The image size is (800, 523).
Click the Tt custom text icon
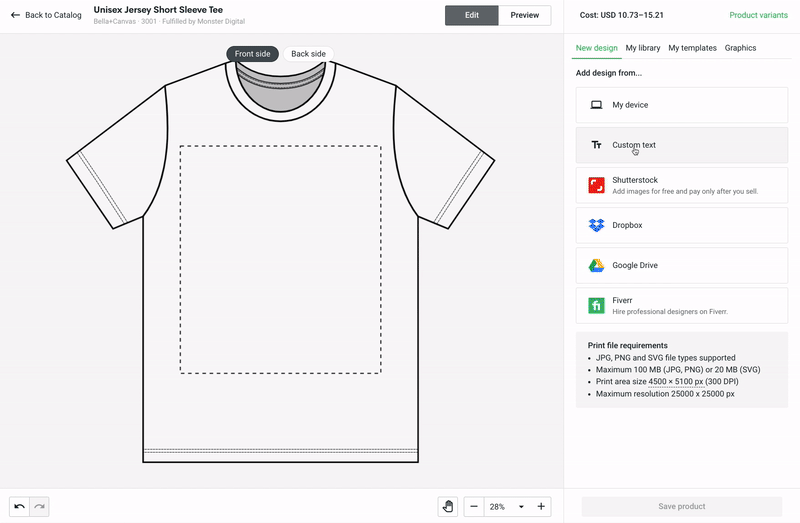click(x=596, y=145)
